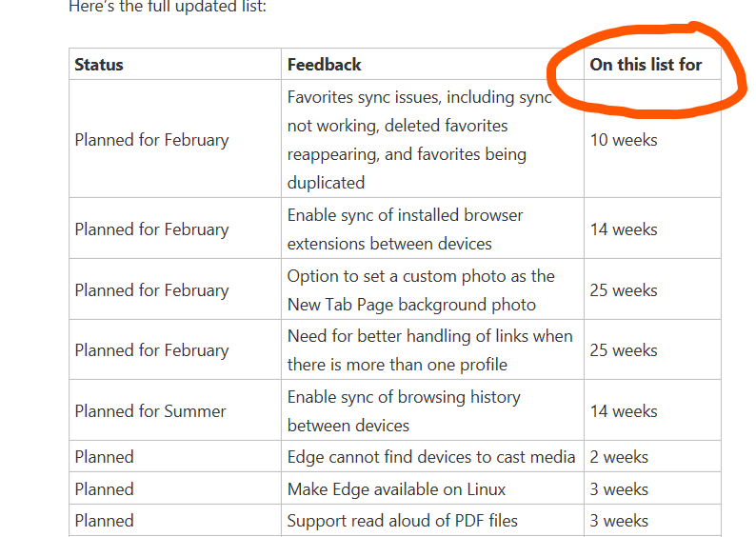Click 'Support read aloud of PDF files'
The width and height of the screenshot is (756, 537).
tap(402, 521)
